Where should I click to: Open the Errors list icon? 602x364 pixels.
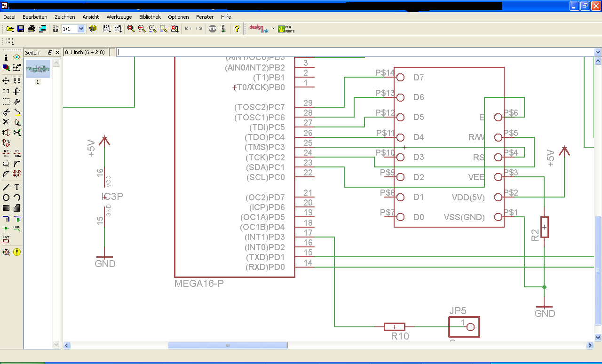tap(17, 252)
